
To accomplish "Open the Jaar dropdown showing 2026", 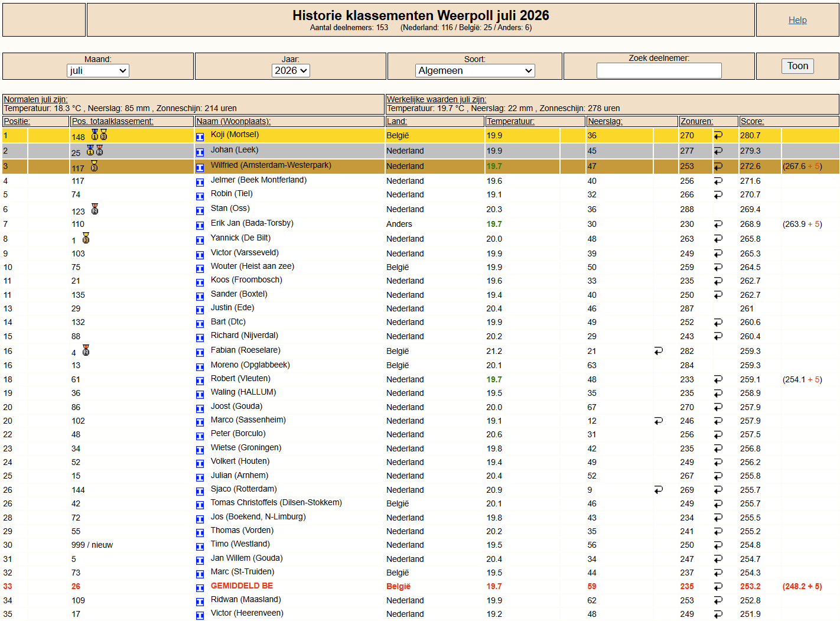I will click(291, 70).
